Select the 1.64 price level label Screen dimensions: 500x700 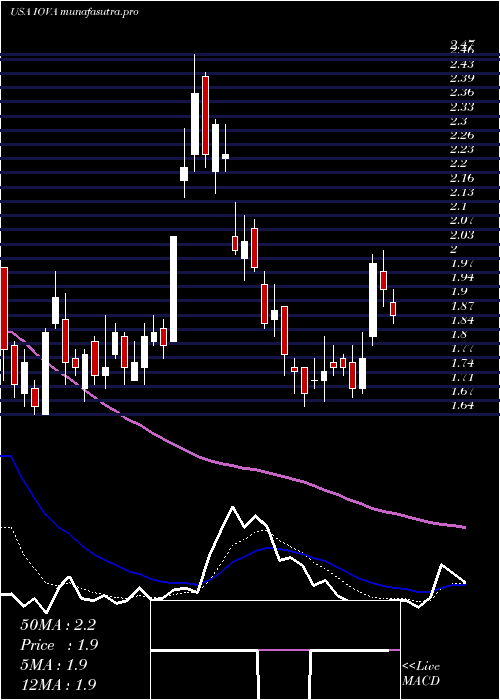click(x=462, y=405)
